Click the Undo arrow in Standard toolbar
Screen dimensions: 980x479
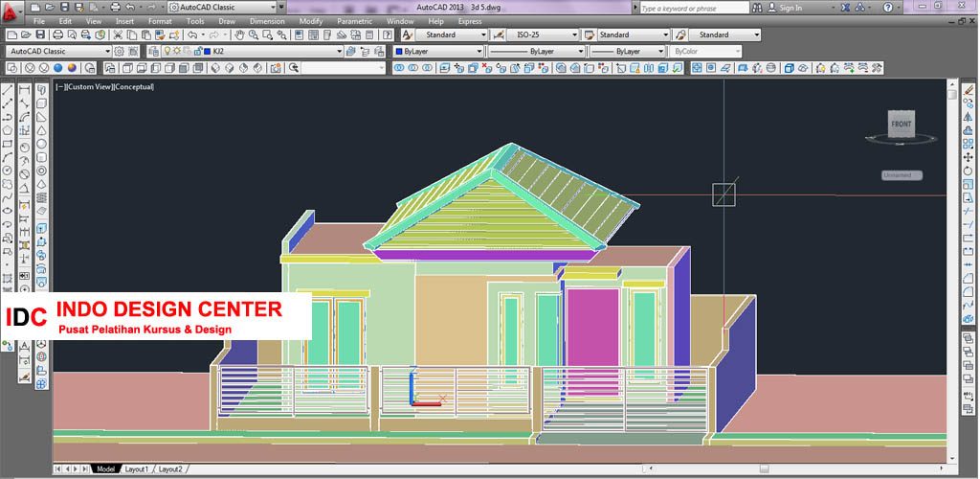pos(192,35)
